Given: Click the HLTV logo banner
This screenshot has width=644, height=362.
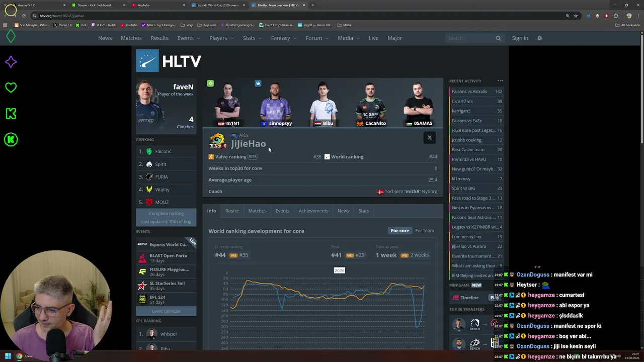Looking at the screenshot, I should tap(169, 61).
